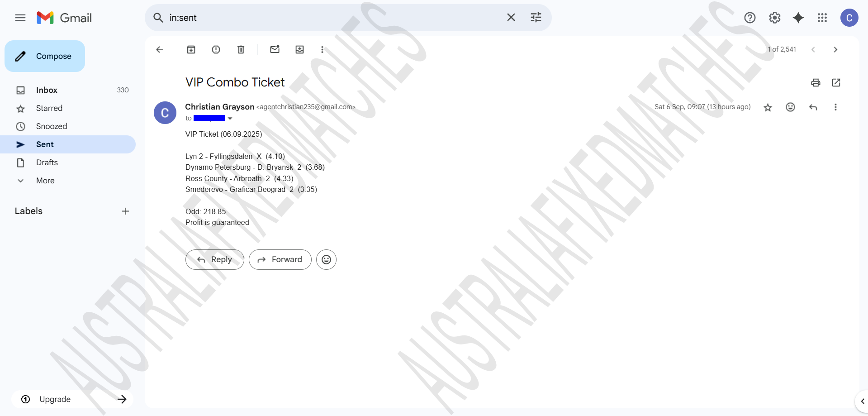Click the Profit is guaranteed line
868x416 pixels.
(217, 222)
